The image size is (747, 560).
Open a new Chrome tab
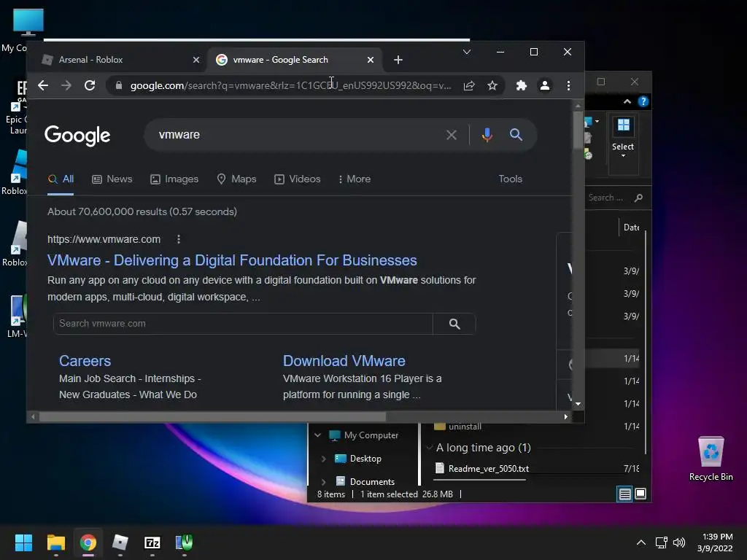398,60
